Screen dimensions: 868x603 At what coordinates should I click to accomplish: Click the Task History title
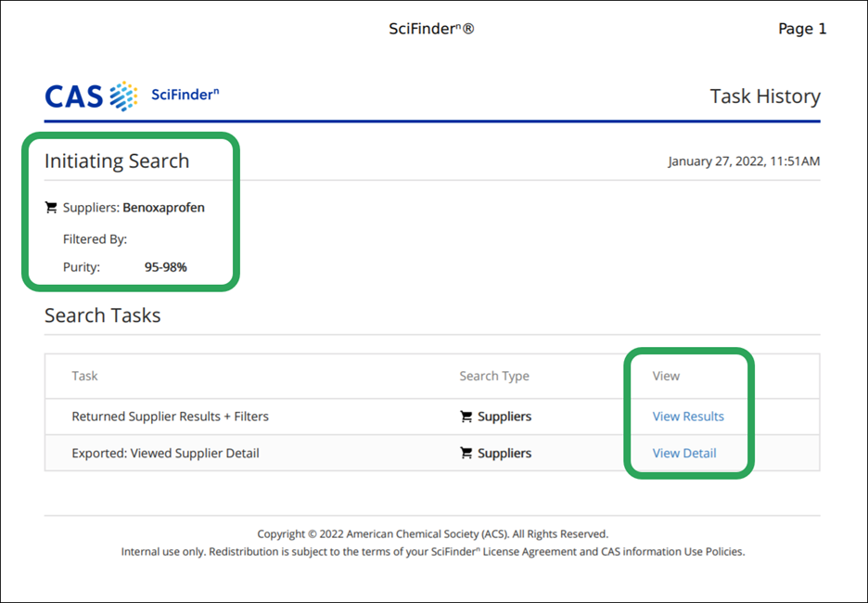pos(765,96)
